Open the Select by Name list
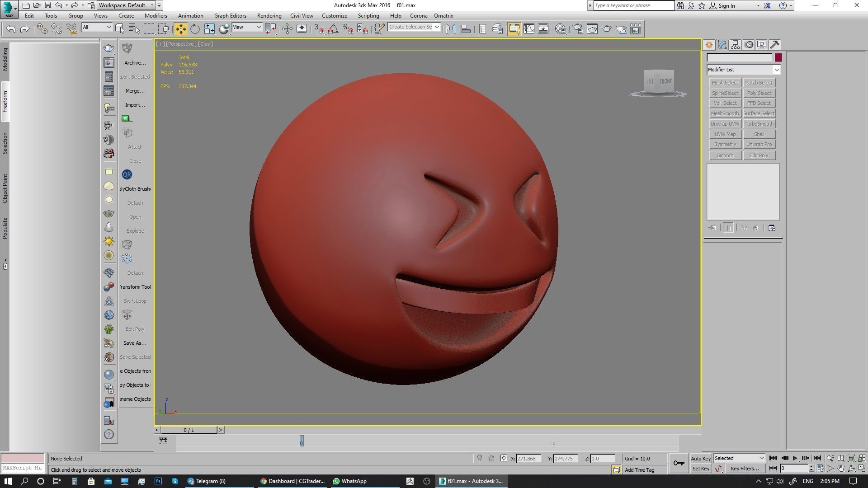Viewport: 868px width, 488px height. [x=135, y=29]
